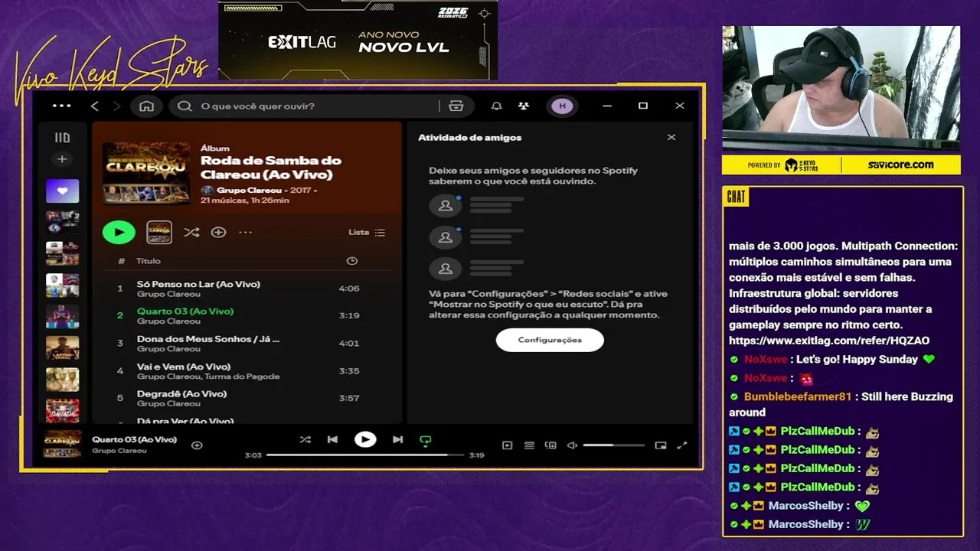This screenshot has height=551, width=980.
Task: Open the miniplayer
Action: [x=661, y=445]
